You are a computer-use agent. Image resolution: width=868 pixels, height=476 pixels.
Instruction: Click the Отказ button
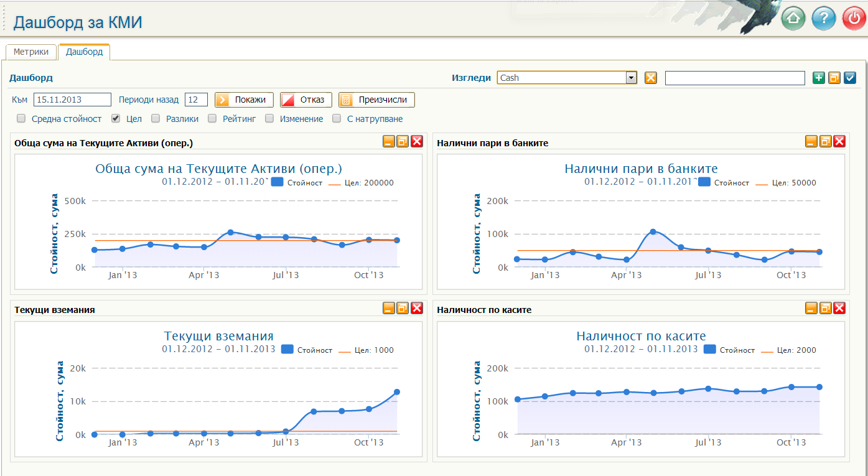pyautogui.click(x=306, y=100)
